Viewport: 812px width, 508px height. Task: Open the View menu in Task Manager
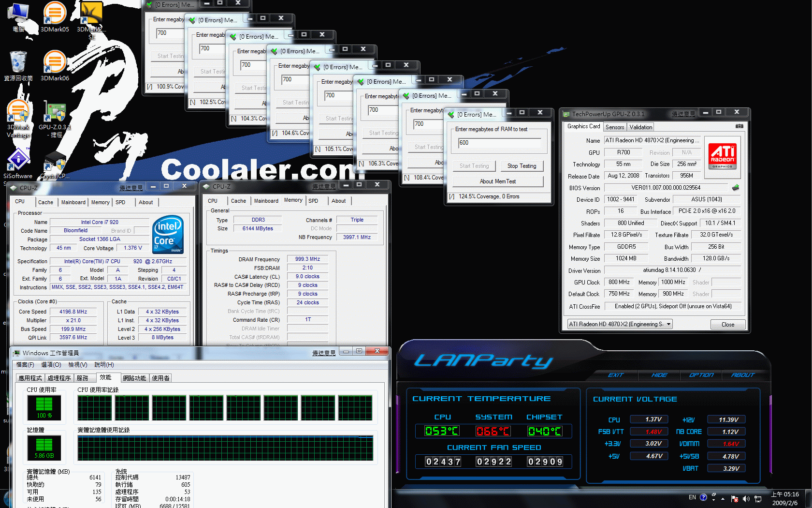pyautogui.click(x=78, y=365)
